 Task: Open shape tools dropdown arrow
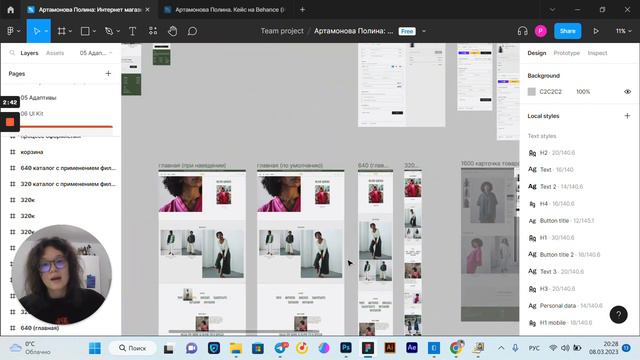coord(94,31)
